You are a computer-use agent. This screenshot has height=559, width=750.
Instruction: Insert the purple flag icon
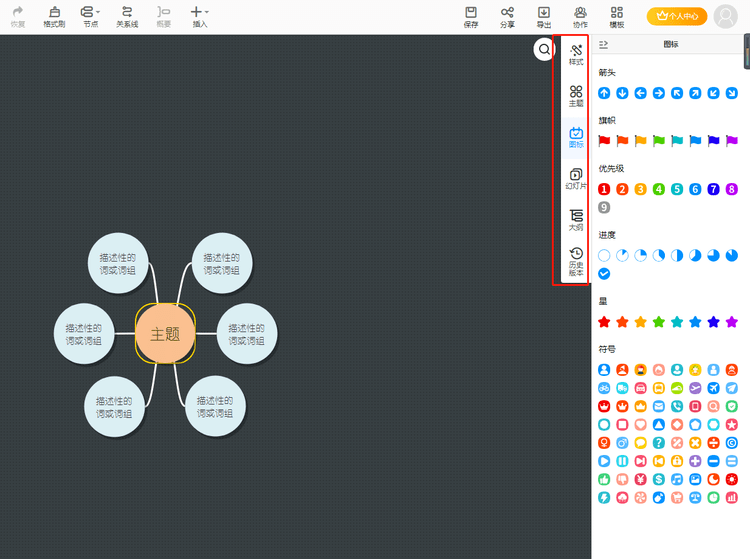732,141
